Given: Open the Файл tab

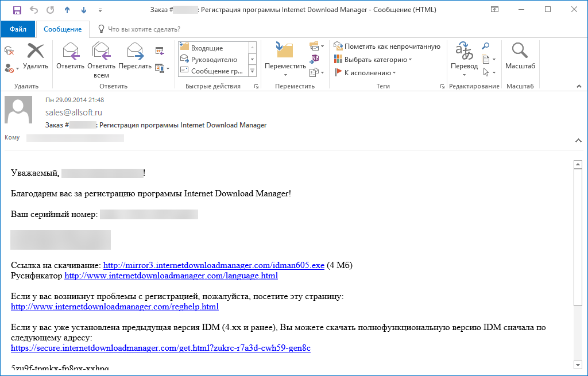Looking at the screenshot, I should (x=18, y=29).
